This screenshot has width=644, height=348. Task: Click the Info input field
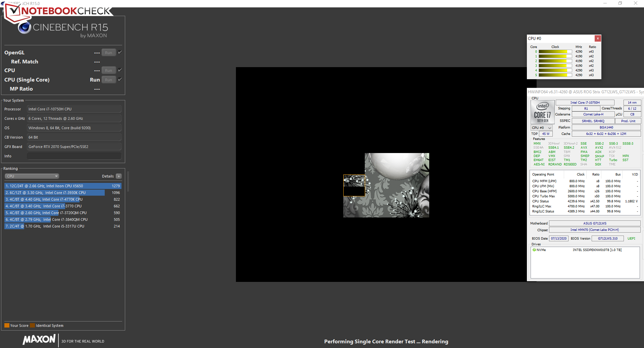point(74,156)
